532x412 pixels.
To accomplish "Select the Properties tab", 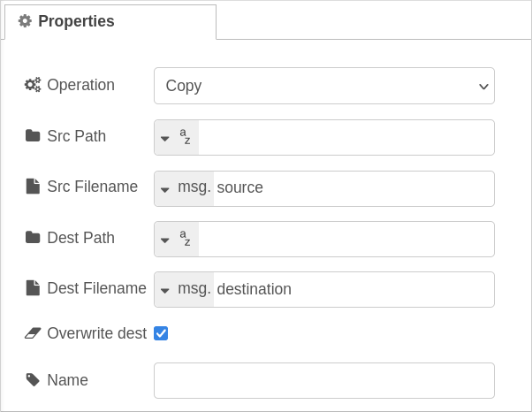I will [110, 22].
